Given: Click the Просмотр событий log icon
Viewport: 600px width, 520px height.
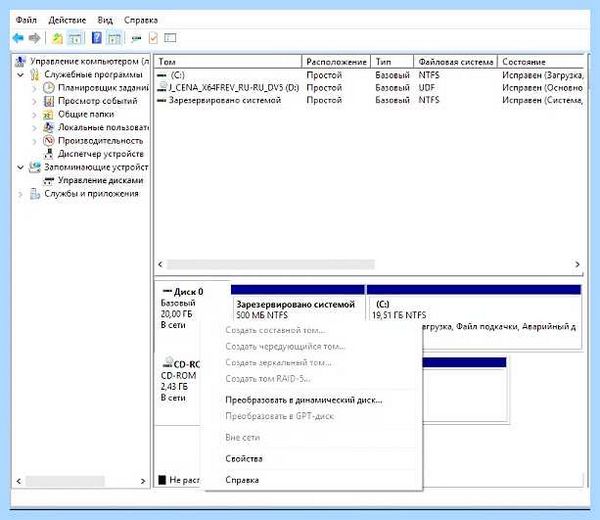Looking at the screenshot, I should click(49, 101).
